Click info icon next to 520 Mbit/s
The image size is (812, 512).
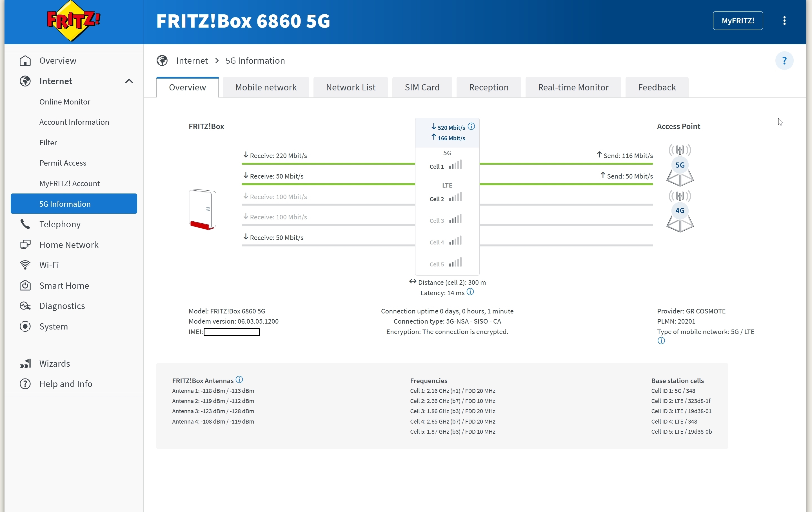click(x=471, y=126)
